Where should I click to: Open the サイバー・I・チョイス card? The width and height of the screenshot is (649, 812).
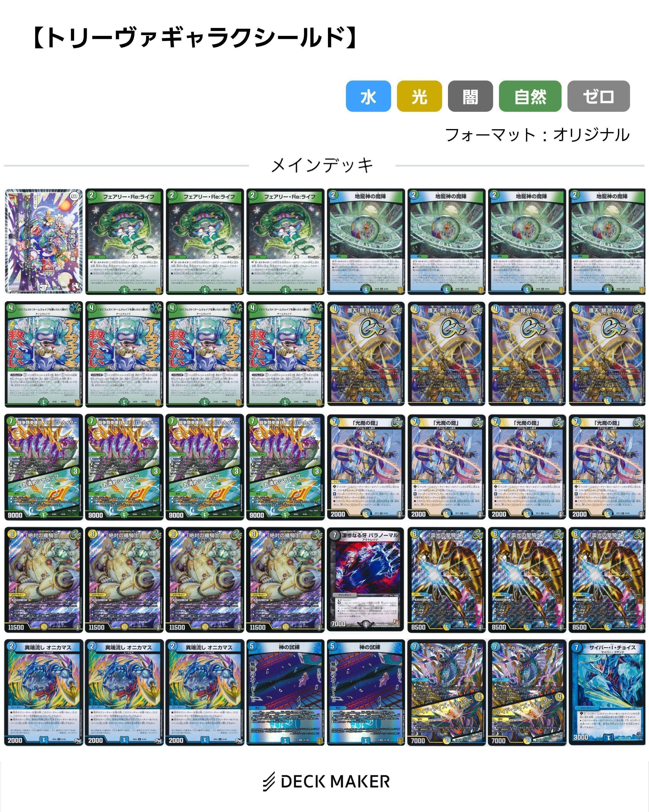point(608,692)
